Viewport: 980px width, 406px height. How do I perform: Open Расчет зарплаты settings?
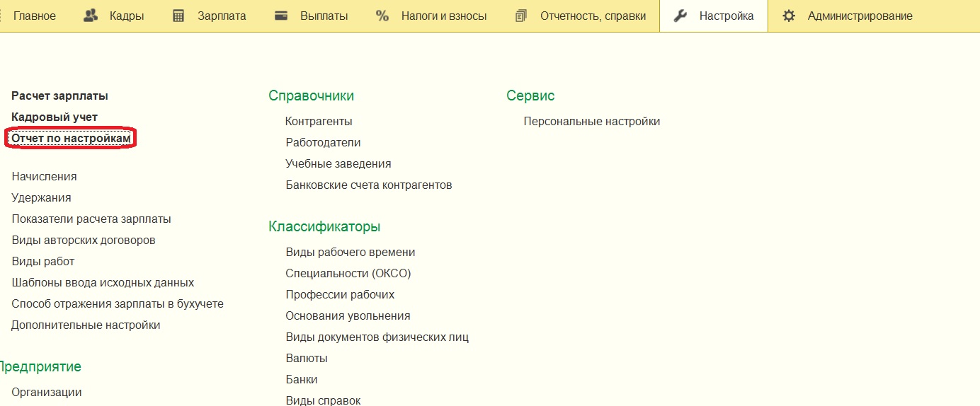pyautogui.click(x=59, y=95)
